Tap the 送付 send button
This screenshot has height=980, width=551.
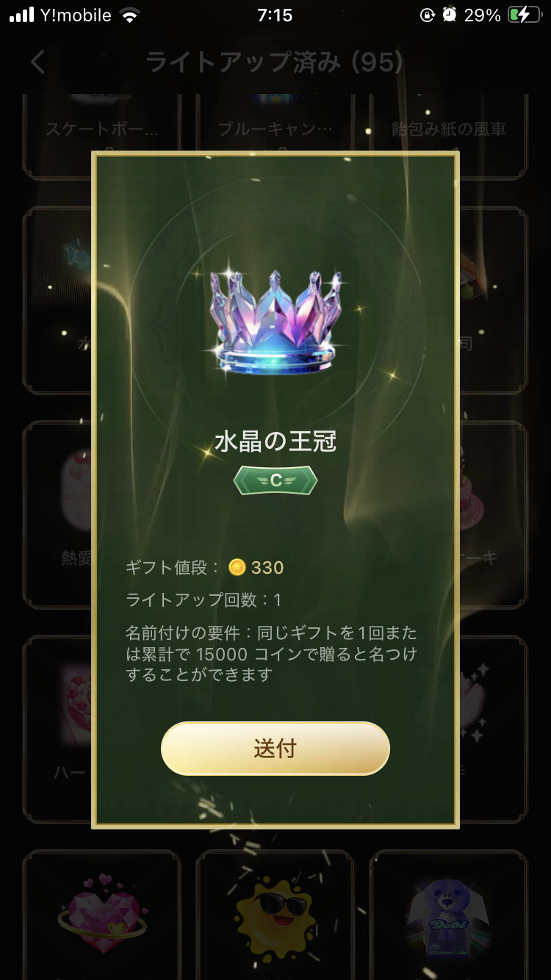(x=275, y=748)
